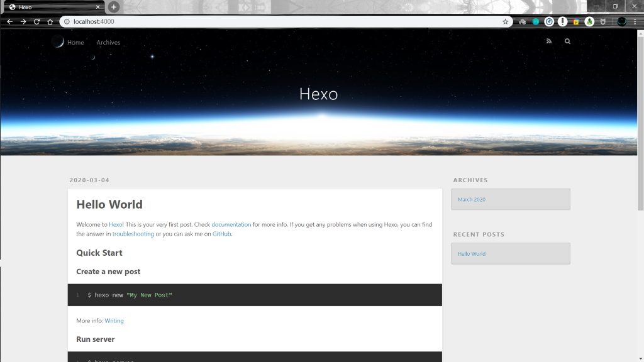
Task: Minimize the browser window
Action: (x=596, y=6)
